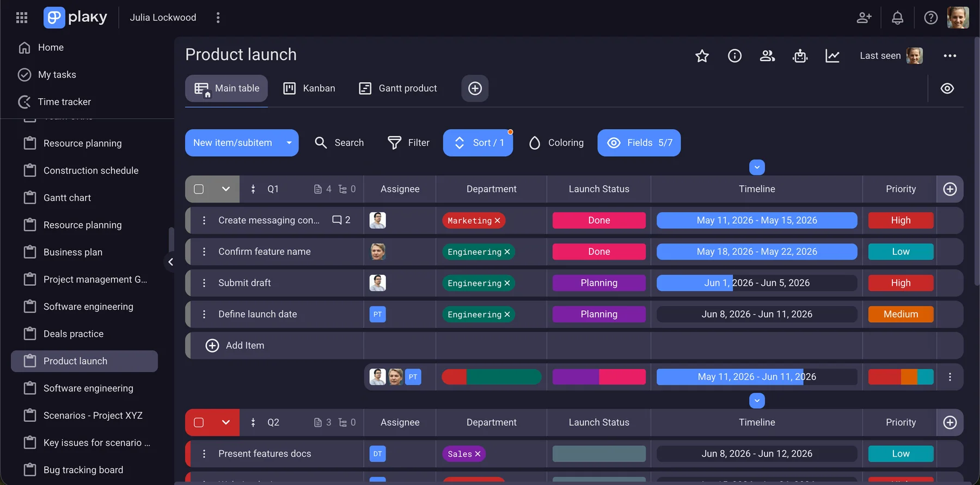Open the activity chart icon
The width and height of the screenshot is (980, 485).
[x=832, y=56]
